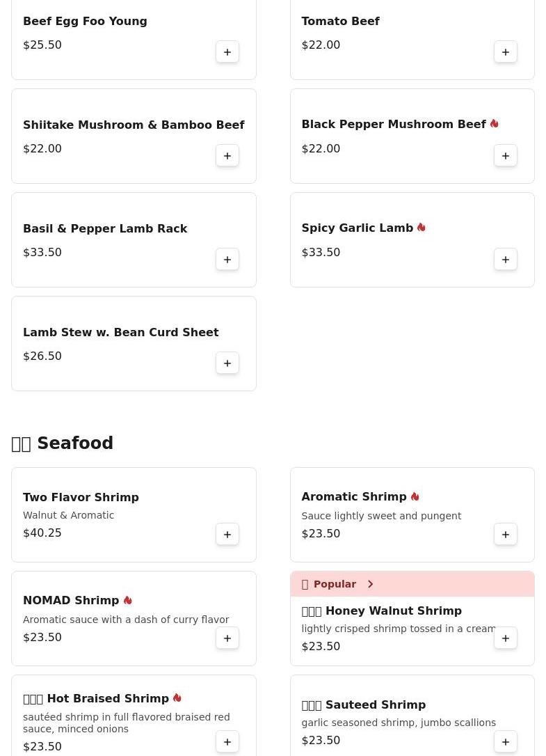The width and height of the screenshot is (546, 756).
Task: Add Basil & Pepper Lamb Rack
Action: 227,260
